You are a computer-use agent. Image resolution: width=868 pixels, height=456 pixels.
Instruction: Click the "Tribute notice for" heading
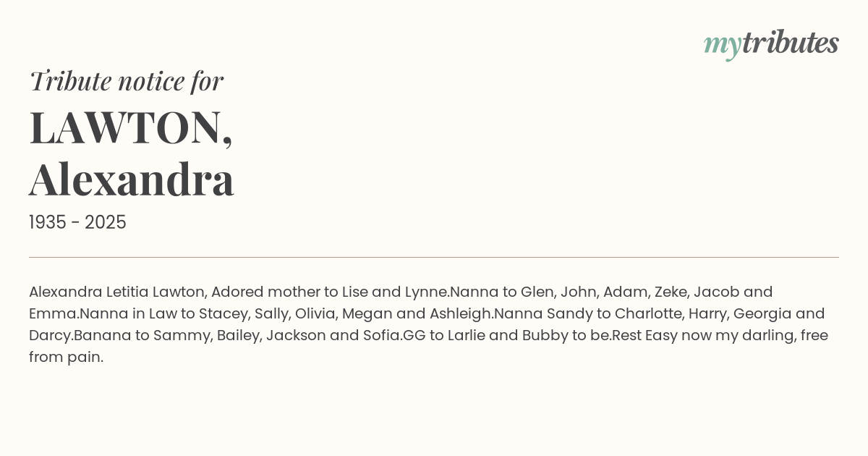(126, 81)
